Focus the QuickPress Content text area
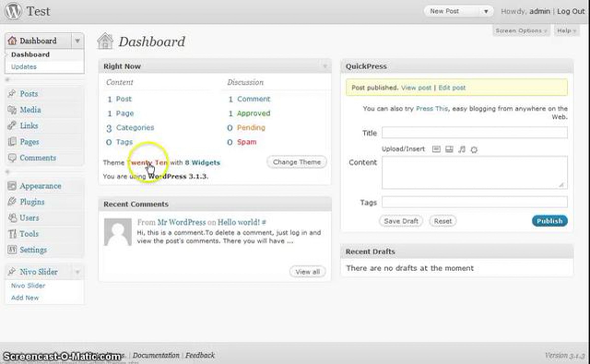This screenshot has height=364, width=590. coord(474,173)
